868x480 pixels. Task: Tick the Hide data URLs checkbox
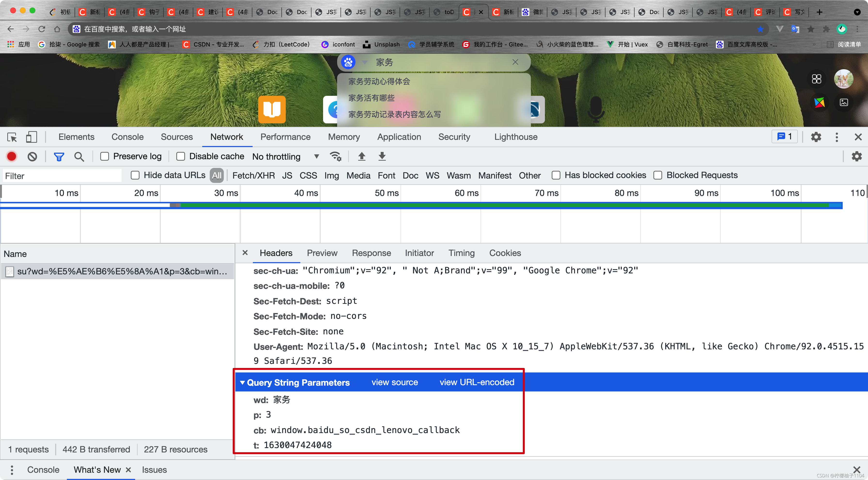pos(135,175)
